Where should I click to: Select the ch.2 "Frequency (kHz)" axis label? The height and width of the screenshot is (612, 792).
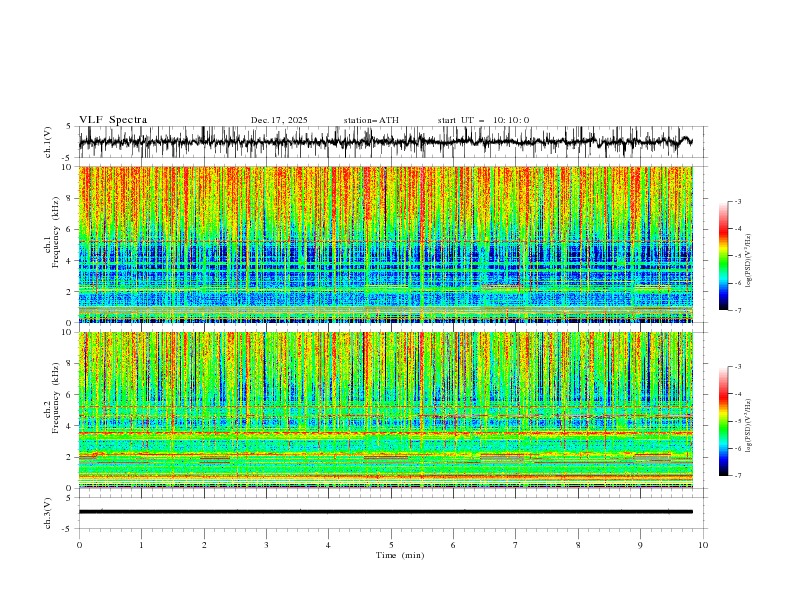(x=56, y=398)
